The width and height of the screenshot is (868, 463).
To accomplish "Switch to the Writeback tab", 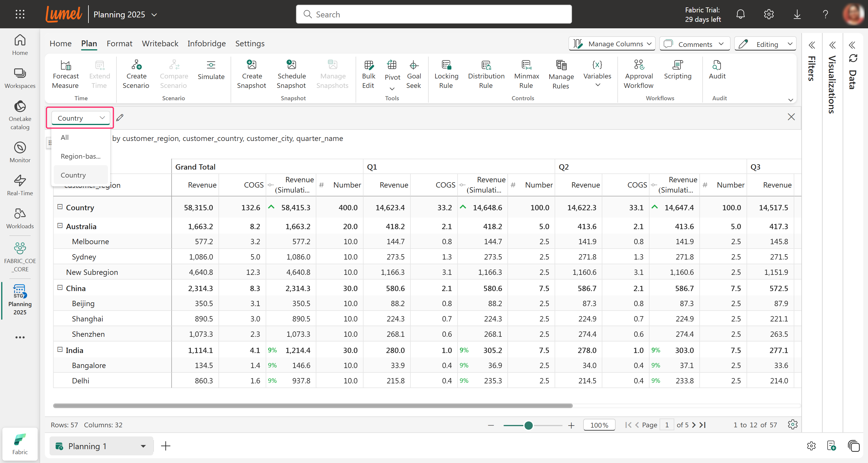I will click(x=160, y=43).
